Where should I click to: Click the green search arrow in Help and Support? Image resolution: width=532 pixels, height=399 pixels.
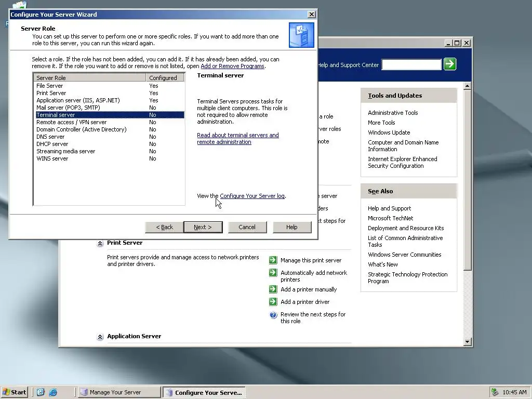coord(450,64)
